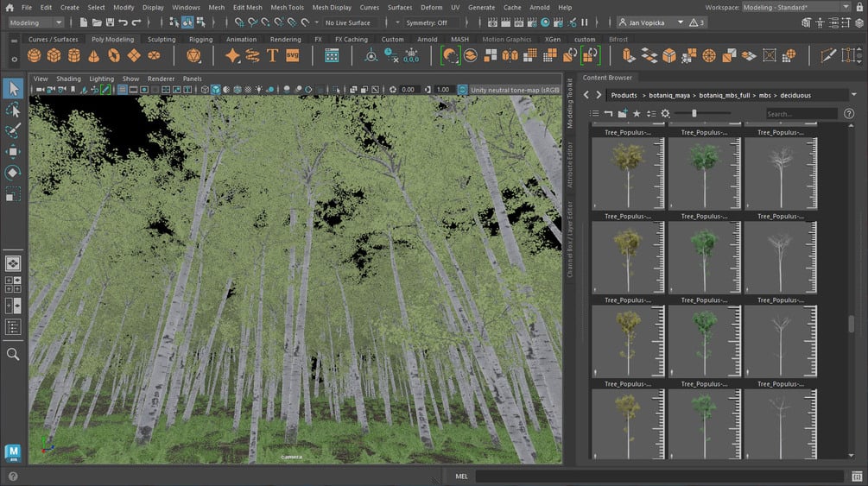Open the Modeling menu set dropdown
This screenshot has width=868, height=486.
pos(35,22)
